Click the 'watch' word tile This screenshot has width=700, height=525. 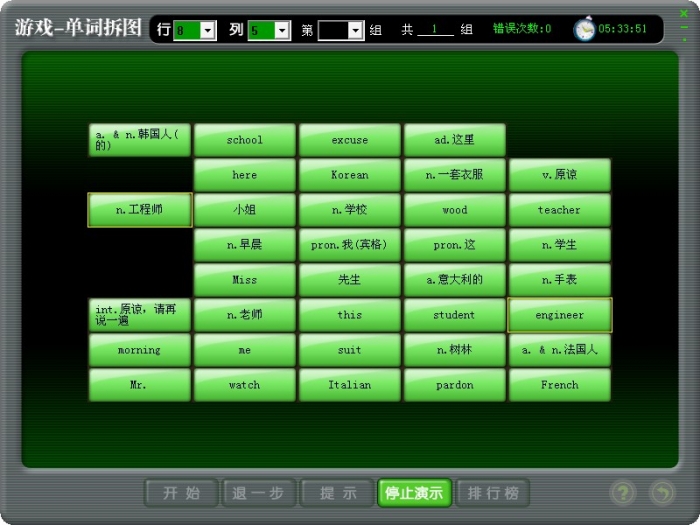pyautogui.click(x=244, y=385)
